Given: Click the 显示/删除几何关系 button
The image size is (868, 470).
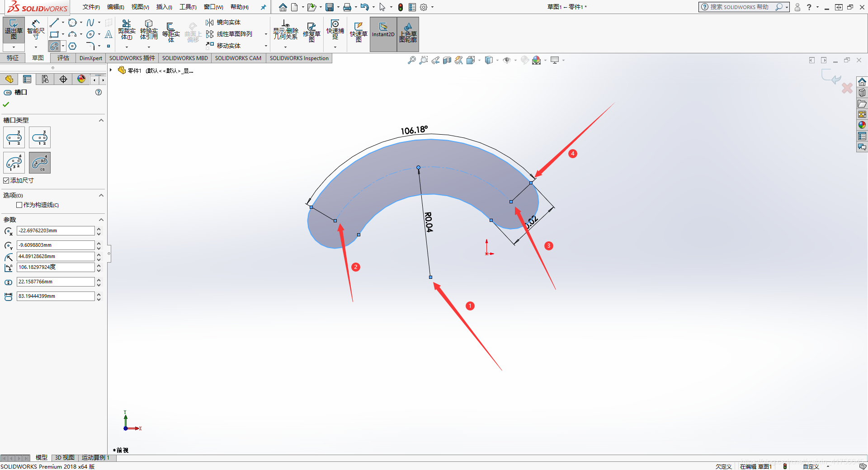Looking at the screenshot, I should tap(285, 31).
